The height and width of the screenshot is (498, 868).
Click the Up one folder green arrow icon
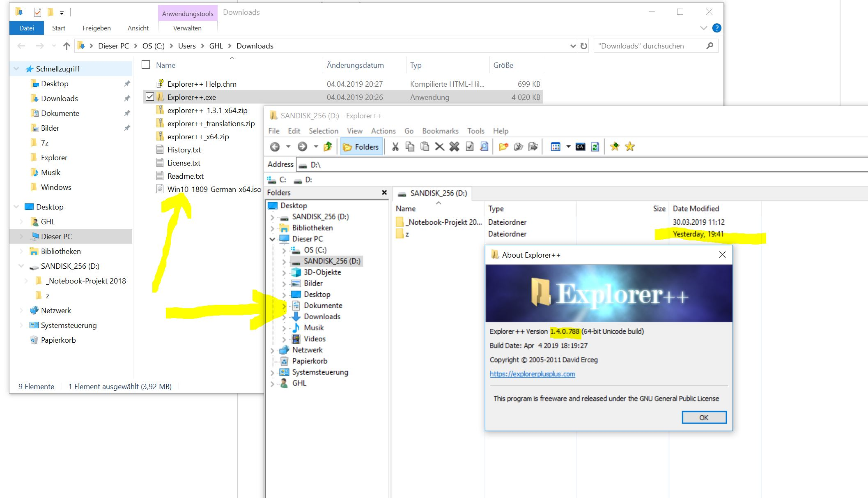(x=328, y=147)
